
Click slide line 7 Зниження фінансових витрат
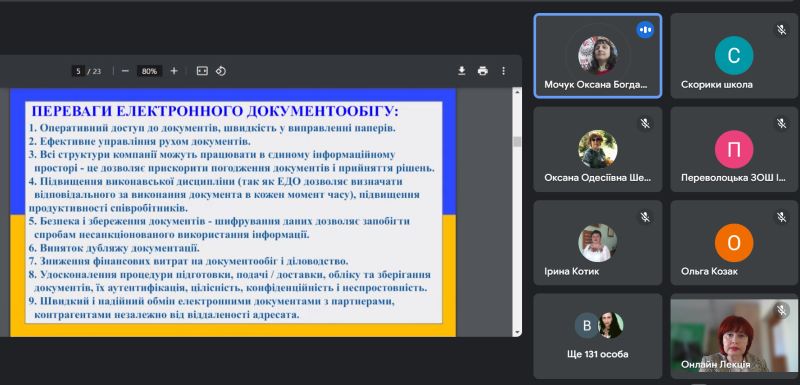189,262
